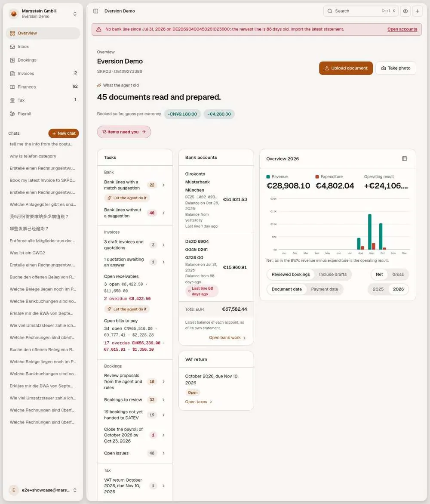430x504 pixels.
Task: Click the Finances icon in sidebar
Action: pyautogui.click(x=12, y=87)
